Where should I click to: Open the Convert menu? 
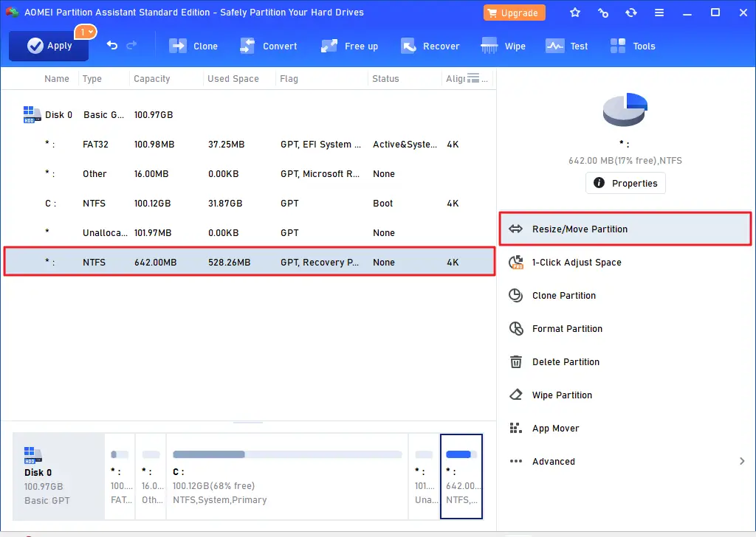point(269,46)
